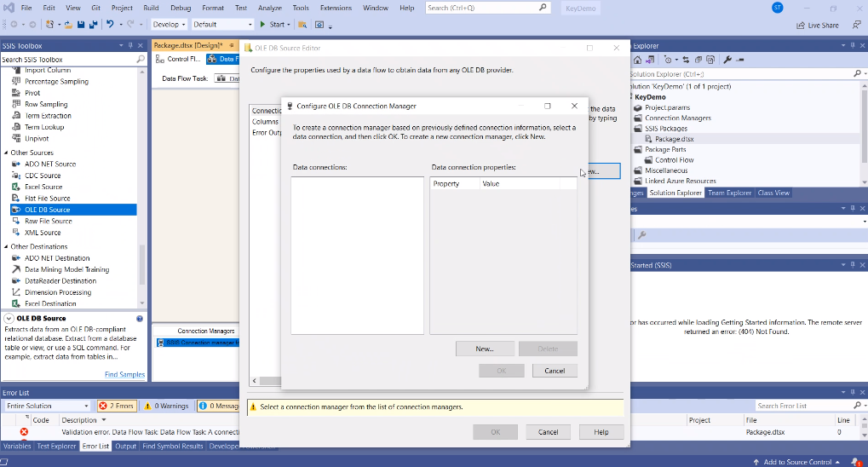
Task: Switch to the Team Explorer tab
Action: pos(729,193)
